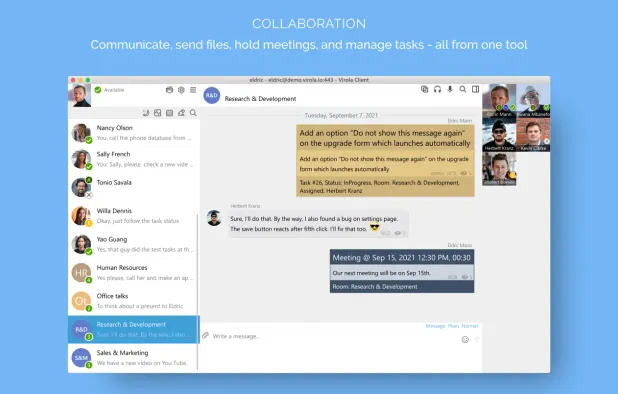
Task: Click the send arrow icon
Action: (x=477, y=340)
